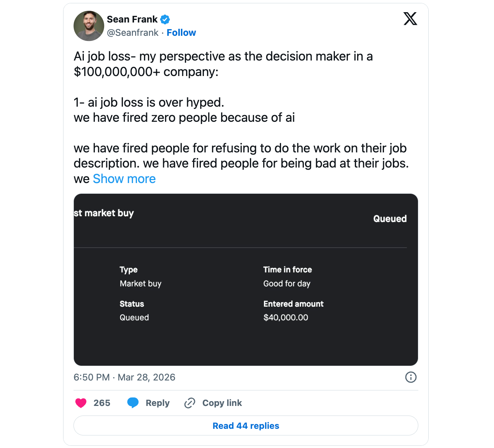Click the X logo icon
The image size is (494, 448).
click(x=410, y=18)
